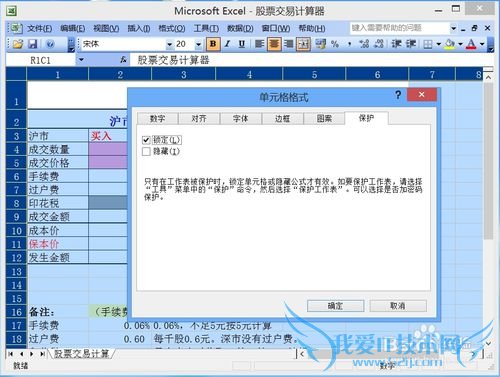Open the 数据(D) menu

(240, 29)
